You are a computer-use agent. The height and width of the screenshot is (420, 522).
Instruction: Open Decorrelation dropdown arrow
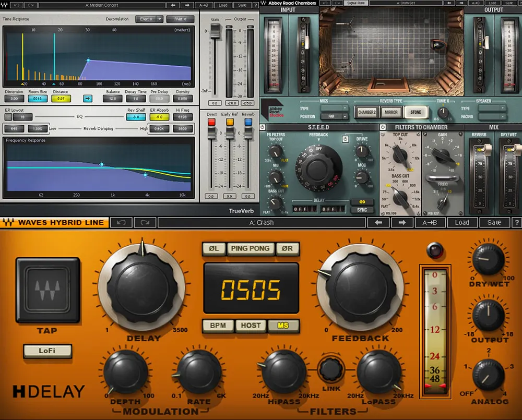(x=160, y=19)
